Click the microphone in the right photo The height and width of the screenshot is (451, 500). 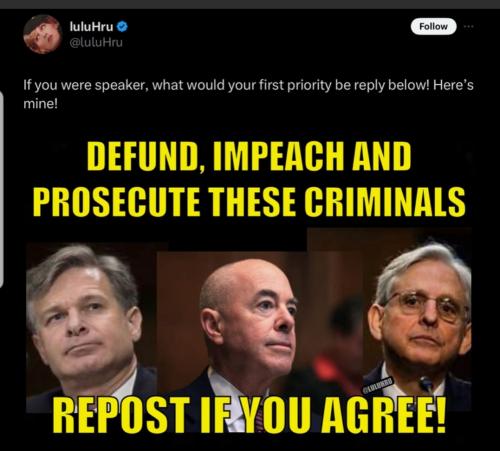pyautogui.click(x=426, y=384)
